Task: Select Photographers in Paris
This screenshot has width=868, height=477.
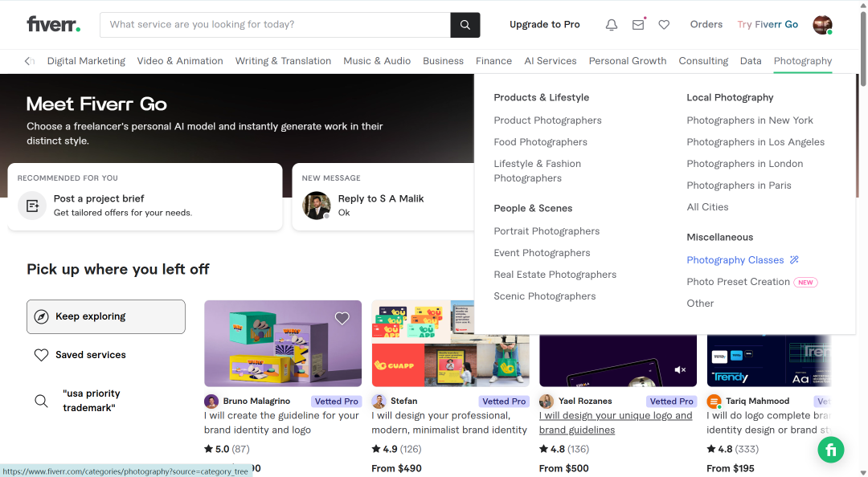Action: click(739, 185)
